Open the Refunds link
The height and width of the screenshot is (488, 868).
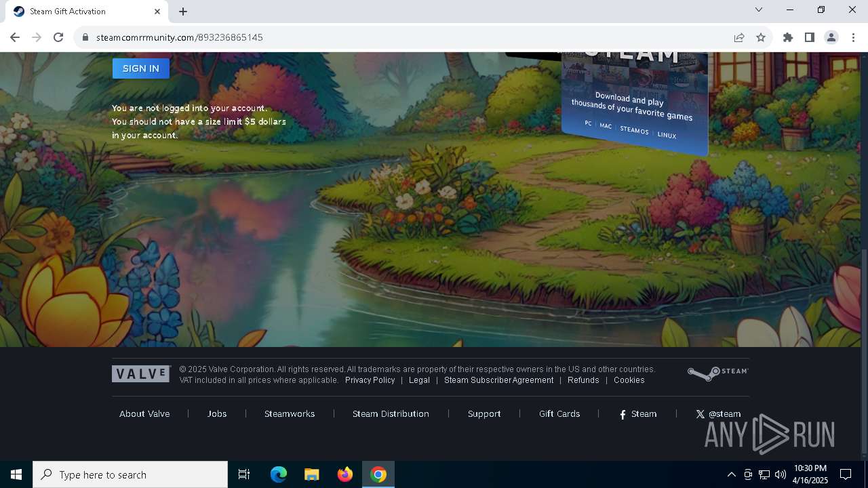(583, 380)
